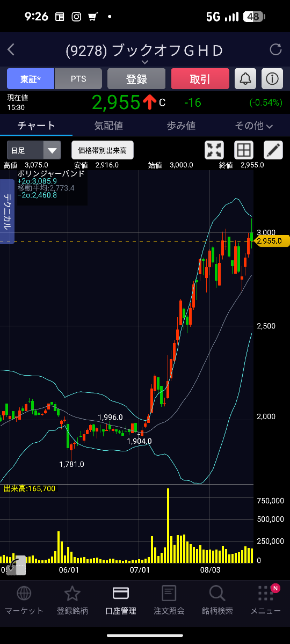Tap the (-0.54%) change percentage
The image size is (290, 644).
click(265, 102)
